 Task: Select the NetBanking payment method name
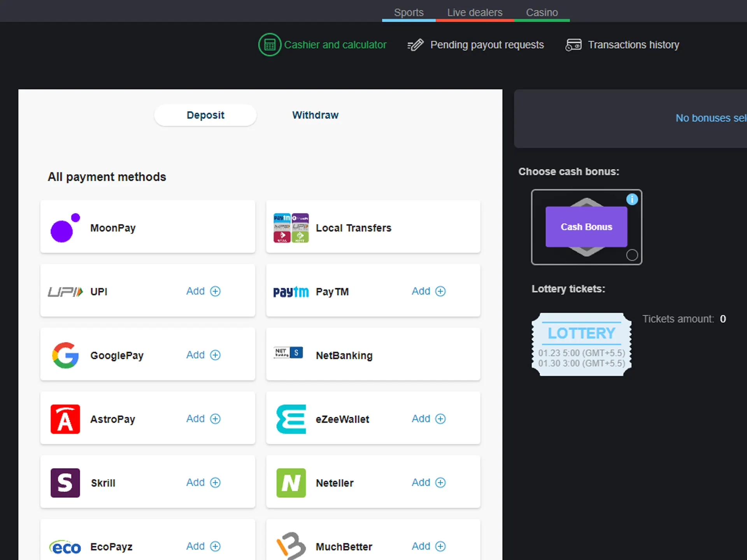coord(344,355)
